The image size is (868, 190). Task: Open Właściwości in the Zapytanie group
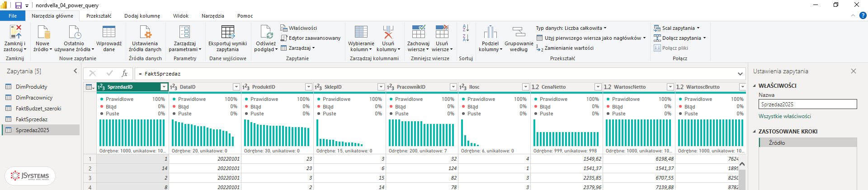pyautogui.click(x=298, y=28)
